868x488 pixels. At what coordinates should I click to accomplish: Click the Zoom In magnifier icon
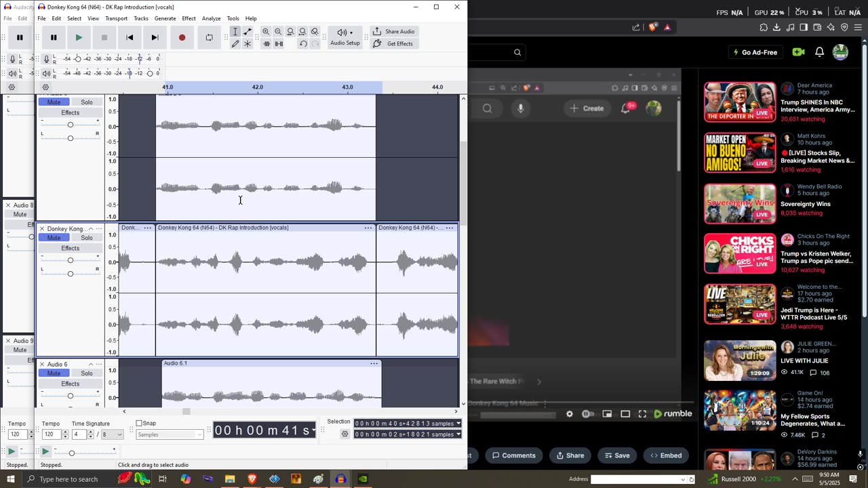(x=266, y=32)
